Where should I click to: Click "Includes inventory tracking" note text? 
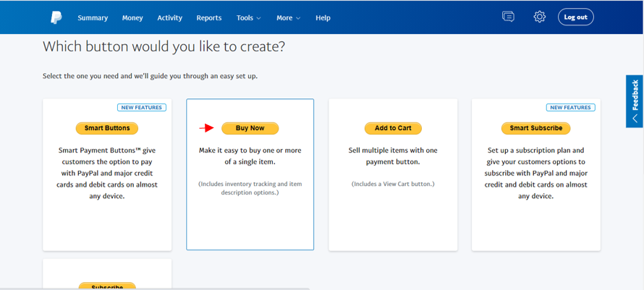click(x=250, y=188)
